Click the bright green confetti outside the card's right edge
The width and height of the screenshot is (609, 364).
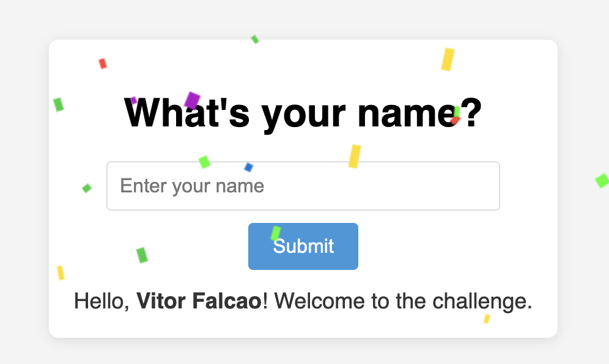click(602, 180)
